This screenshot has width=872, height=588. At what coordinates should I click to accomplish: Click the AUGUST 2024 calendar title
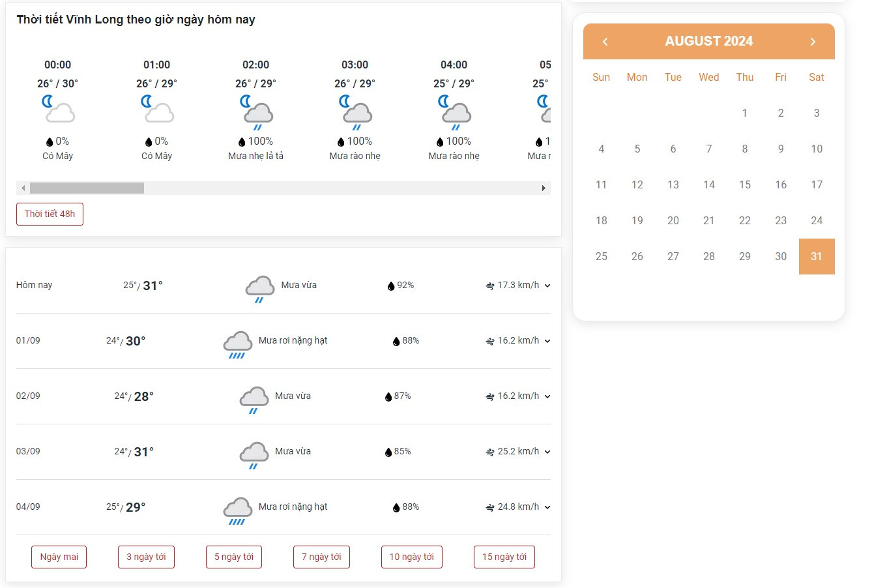click(709, 41)
